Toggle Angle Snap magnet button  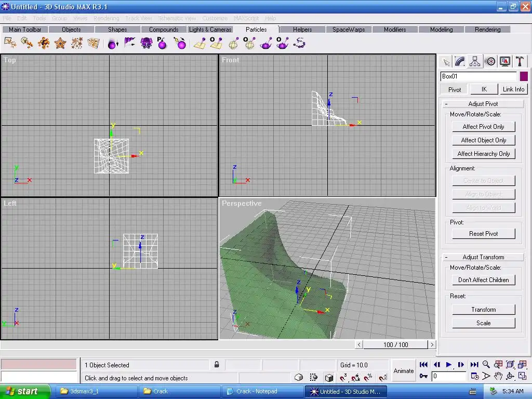coord(355,377)
